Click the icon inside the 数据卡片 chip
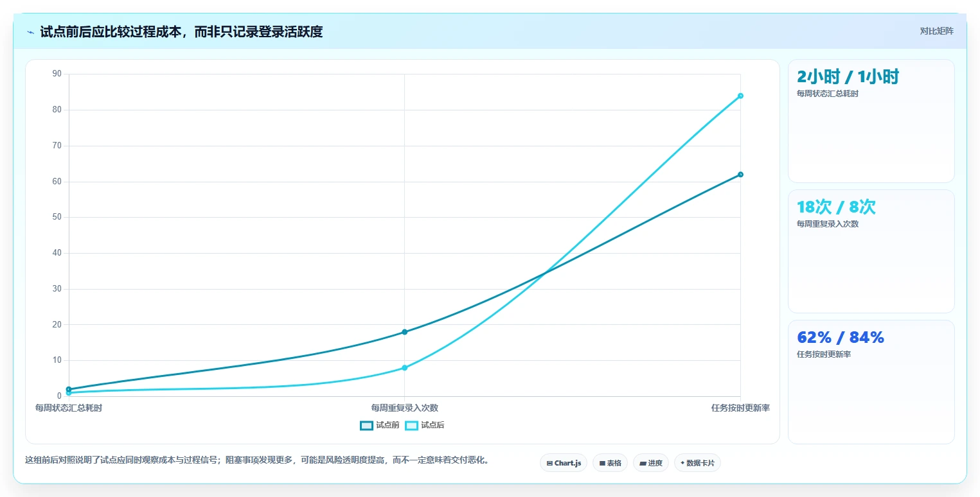 (682, 463)
